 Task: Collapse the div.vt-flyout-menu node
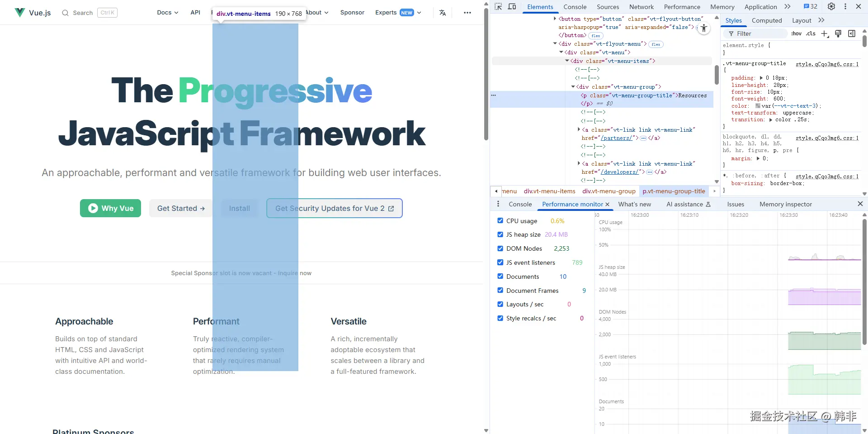point(555,44)
